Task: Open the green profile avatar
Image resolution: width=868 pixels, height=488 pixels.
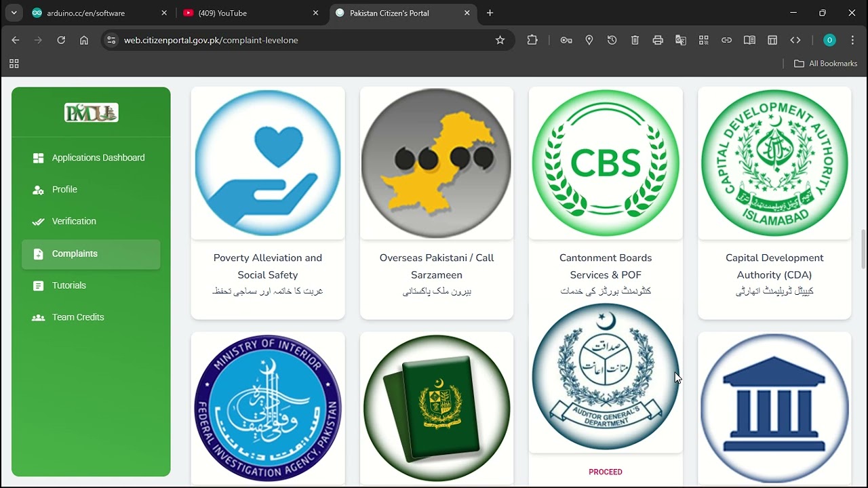Action: (x=829, y=40)
